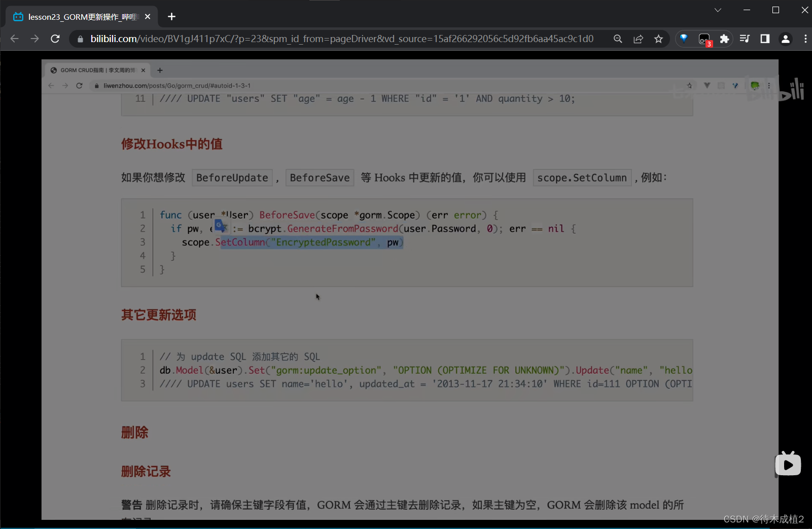Click the BeforeSave inline code label

pos(320,178)
